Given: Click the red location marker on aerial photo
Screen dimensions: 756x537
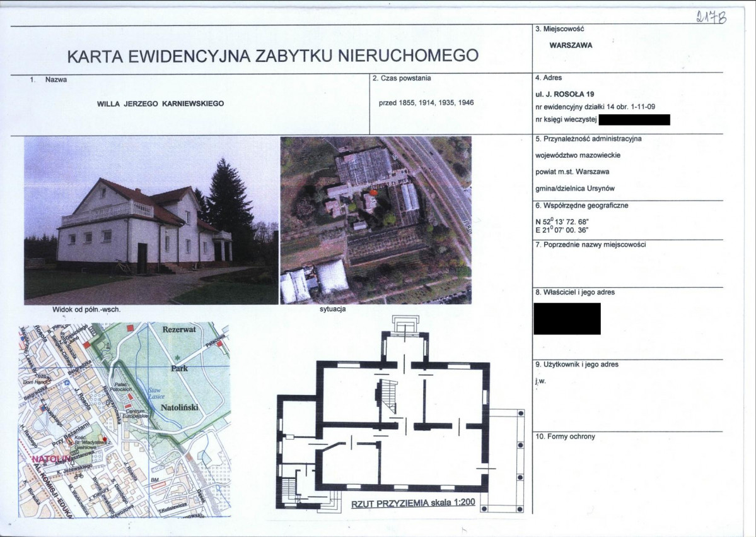Looking at the screenshot, I should pos(374,192).
